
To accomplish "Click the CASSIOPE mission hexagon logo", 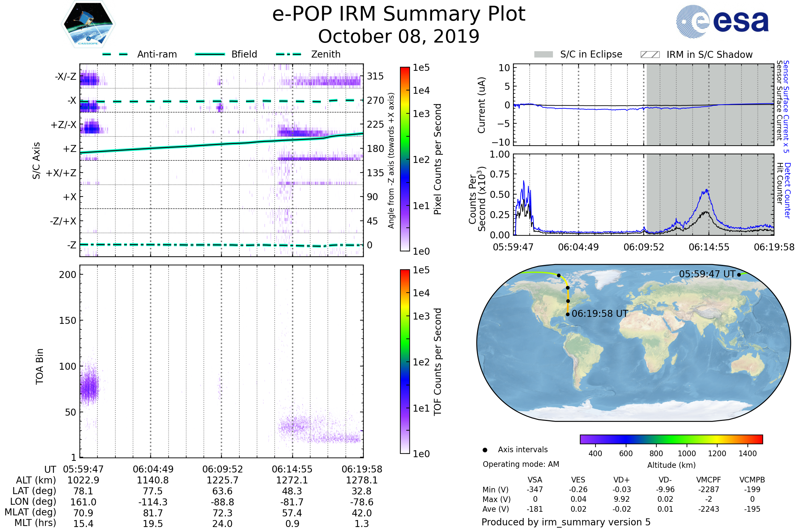I will point(88,24).
